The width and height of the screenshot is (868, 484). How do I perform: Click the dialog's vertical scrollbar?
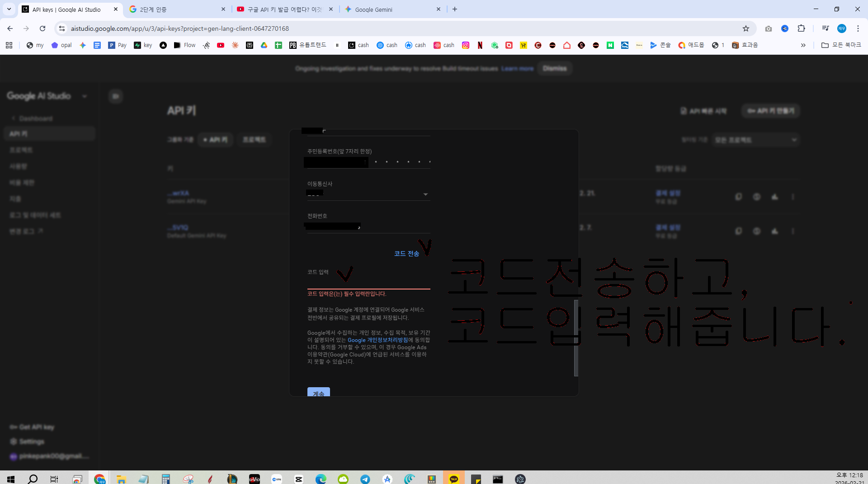576,338
